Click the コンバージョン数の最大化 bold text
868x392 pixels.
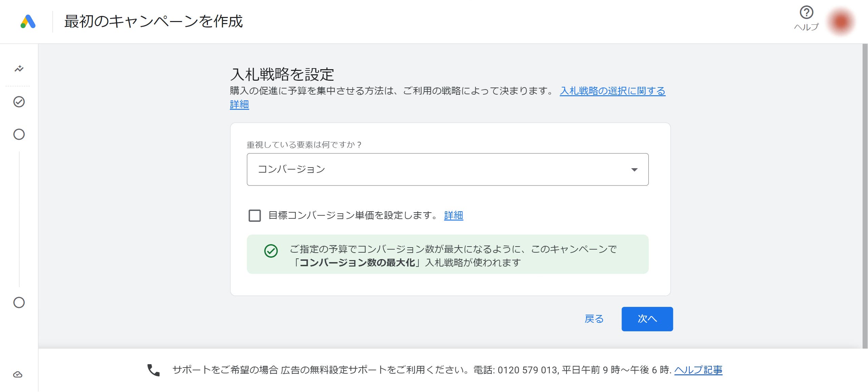pos(357,262)
